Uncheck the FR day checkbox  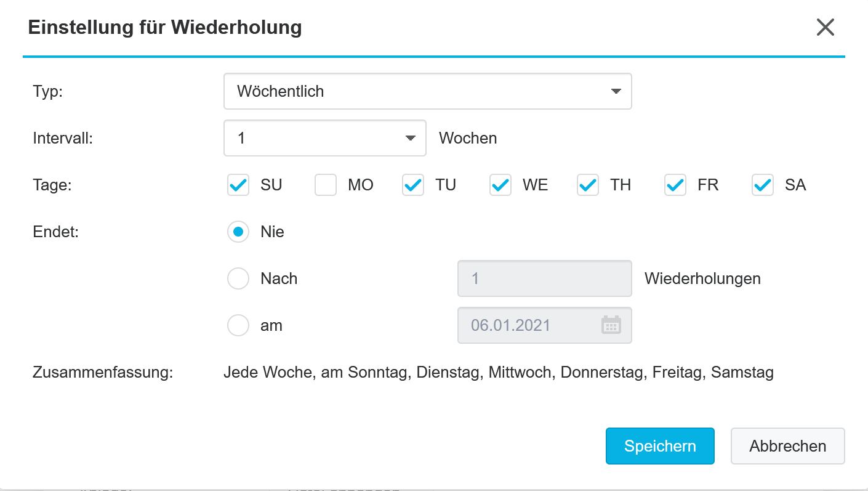(x=675, y=185)
